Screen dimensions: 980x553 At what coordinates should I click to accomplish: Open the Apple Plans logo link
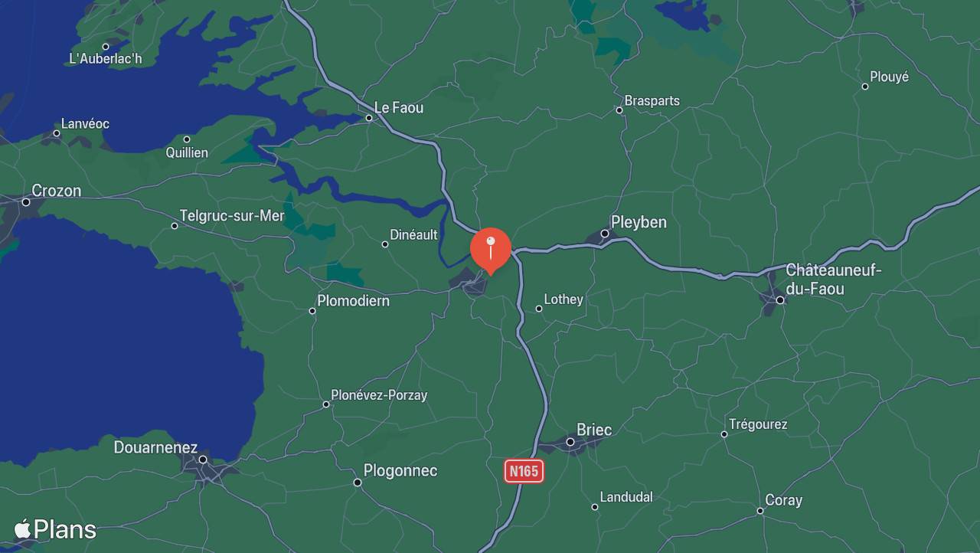pyautogui.click(x=55, y=529)
